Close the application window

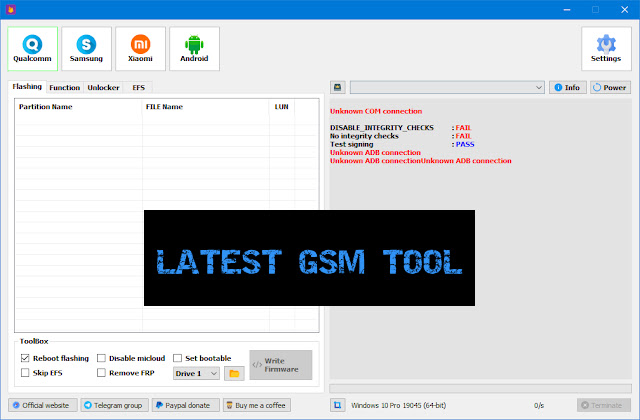pyautogui.click(x=624, y=9)
